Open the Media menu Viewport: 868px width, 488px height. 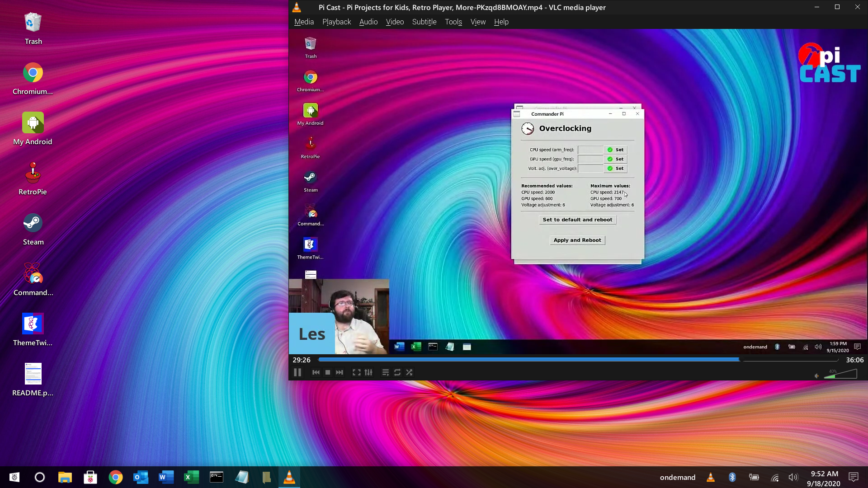coord(304,22)
